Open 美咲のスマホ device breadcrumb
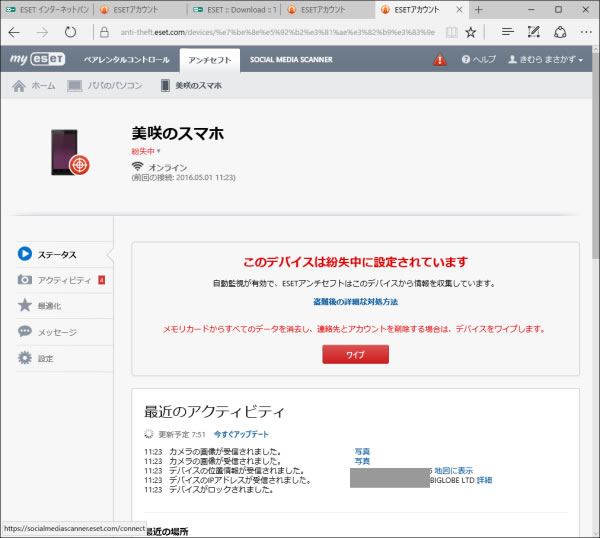Screen dimensions: 600x538 click(191, 85)
